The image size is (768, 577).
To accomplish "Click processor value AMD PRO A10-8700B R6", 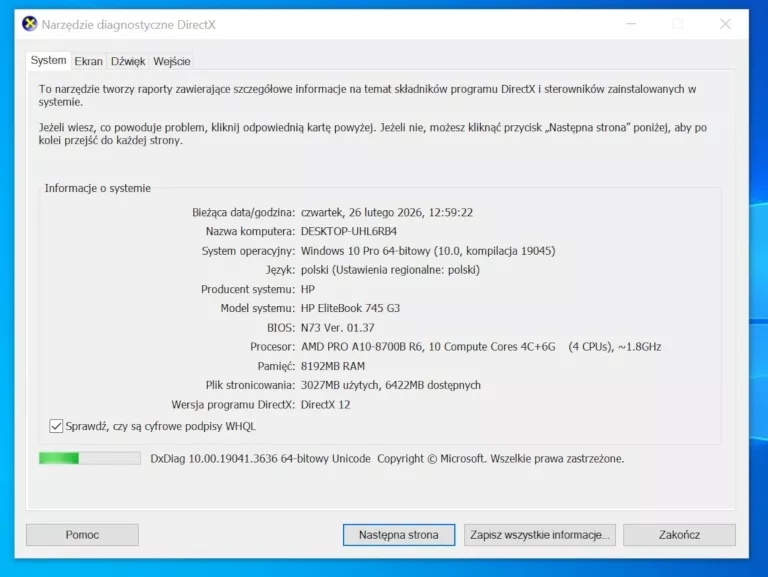I will point(361,347).
